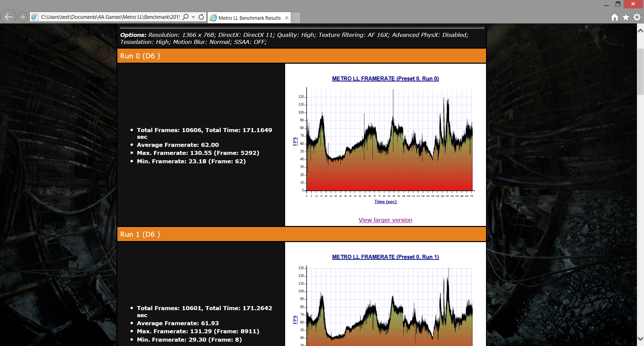644x346 pixels.
Task: Click the page icon in address bar
Action: click(35, 17)
